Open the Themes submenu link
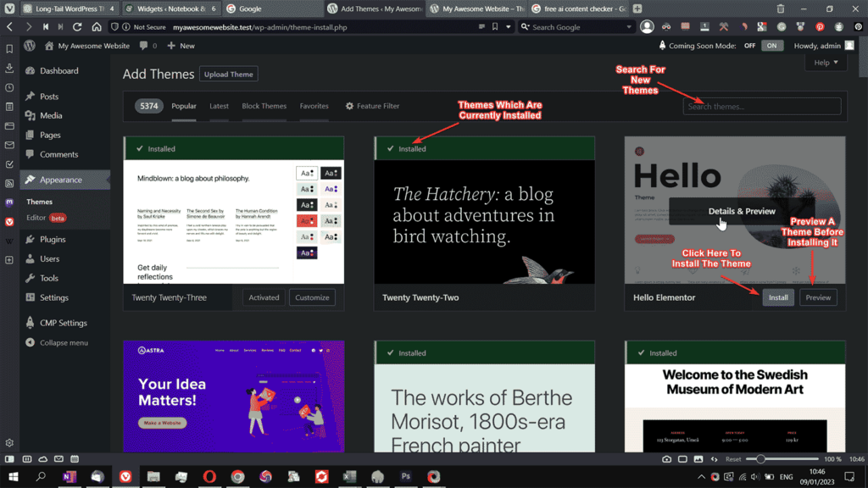Image resolution: width=868 pixels, height=488 pixels. point(39,202)
